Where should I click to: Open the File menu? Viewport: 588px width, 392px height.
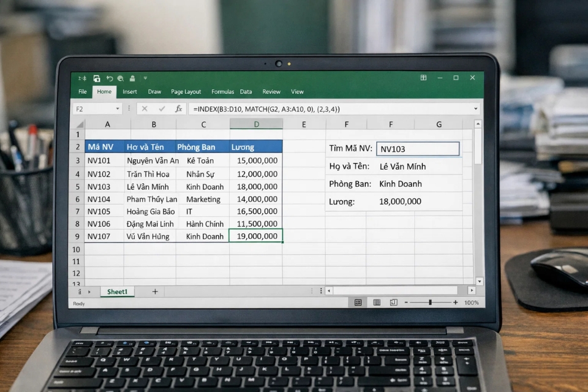click(82, 91)
